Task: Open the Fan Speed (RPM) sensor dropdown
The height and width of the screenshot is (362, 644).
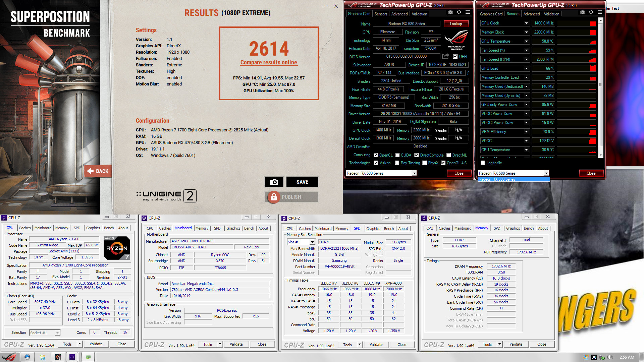Action: (526, 59)
